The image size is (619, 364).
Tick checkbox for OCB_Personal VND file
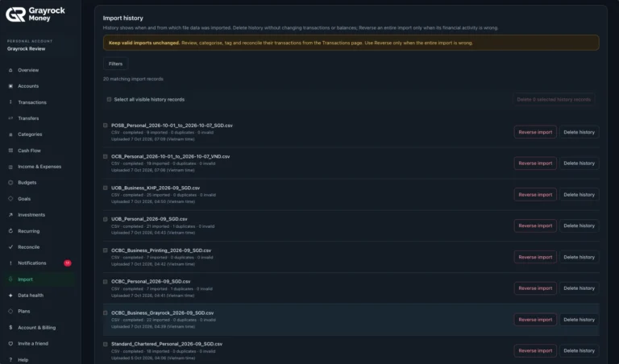point(106,156)
